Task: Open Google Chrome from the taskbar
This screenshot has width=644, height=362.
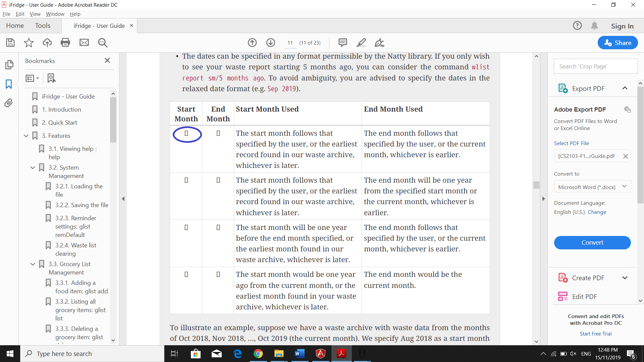Action: click(x=258, y=354)
